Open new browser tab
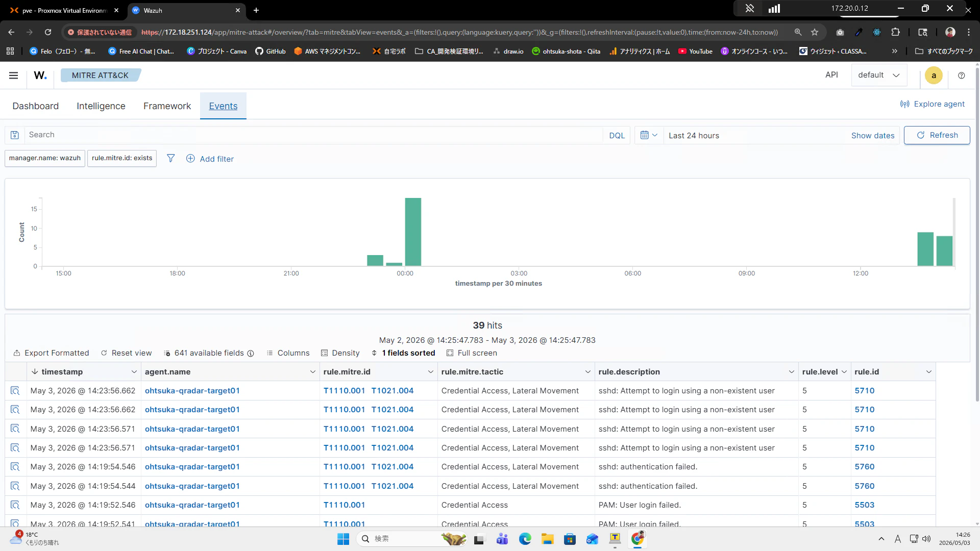The width and height of the screenshot is (980, 551). tap(256, 10)
